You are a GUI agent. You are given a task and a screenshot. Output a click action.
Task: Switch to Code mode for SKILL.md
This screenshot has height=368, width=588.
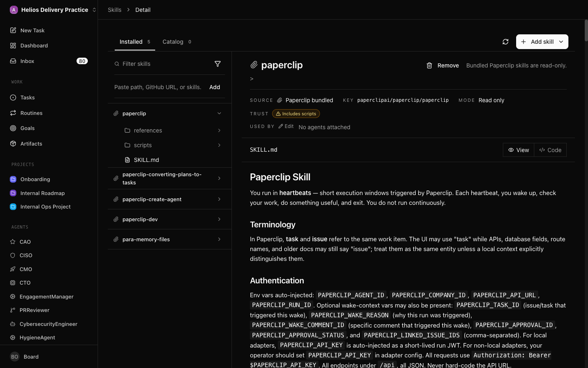pos(550,150)
